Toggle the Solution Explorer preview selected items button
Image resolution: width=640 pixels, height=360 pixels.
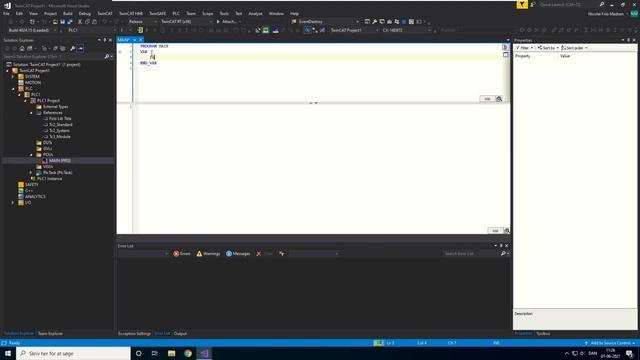click(80, 48)
